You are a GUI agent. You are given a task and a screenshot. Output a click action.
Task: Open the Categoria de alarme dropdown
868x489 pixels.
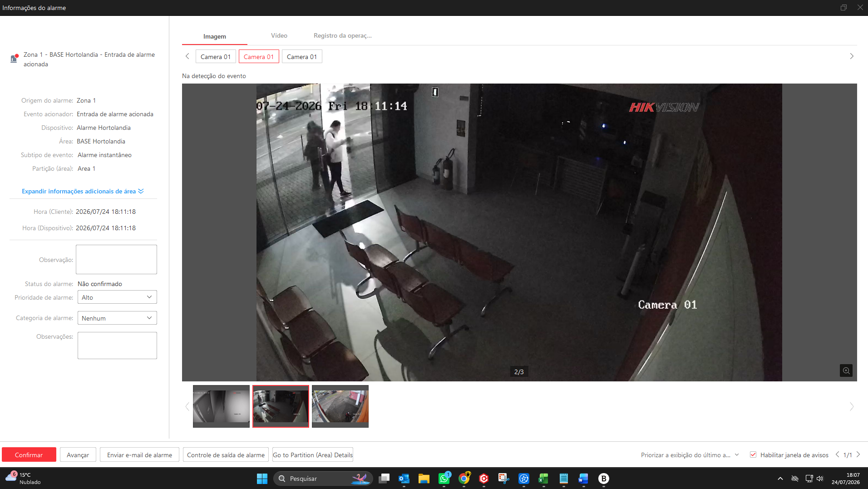click(117, 318)
